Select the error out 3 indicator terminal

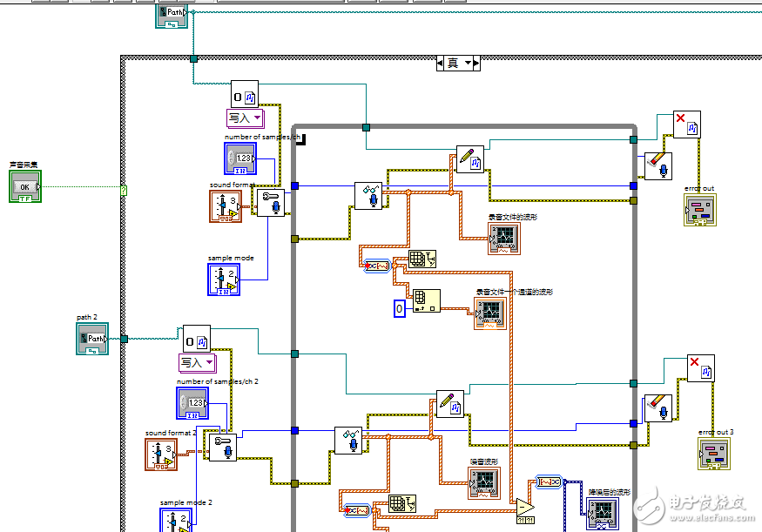point(714,454)
